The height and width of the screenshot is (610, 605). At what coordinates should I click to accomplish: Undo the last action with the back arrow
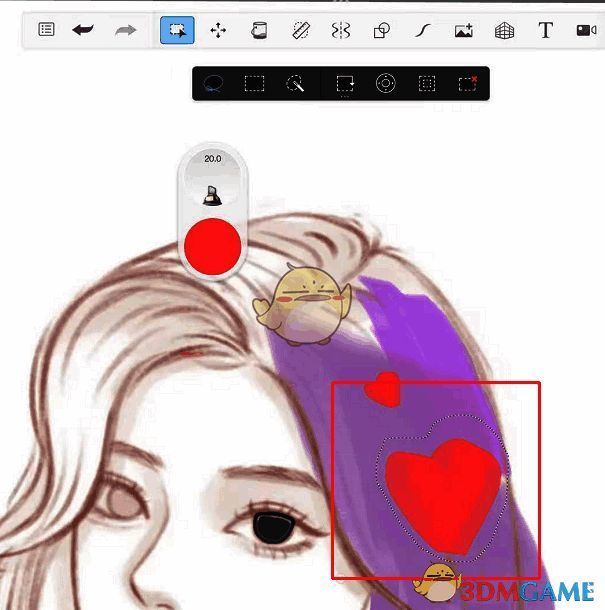[83, 30]
